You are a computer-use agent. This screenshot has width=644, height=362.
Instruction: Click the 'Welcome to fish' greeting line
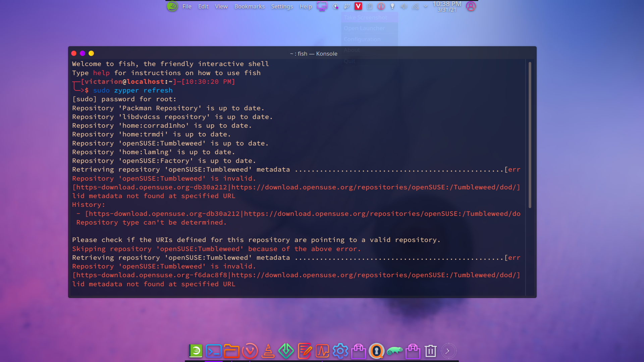pos(170,64)
